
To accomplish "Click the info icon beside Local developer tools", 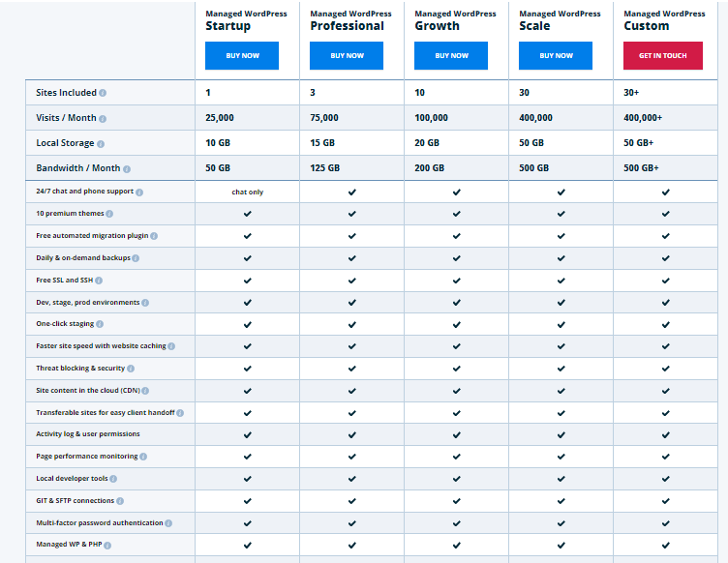I will [x=113, y=479].
